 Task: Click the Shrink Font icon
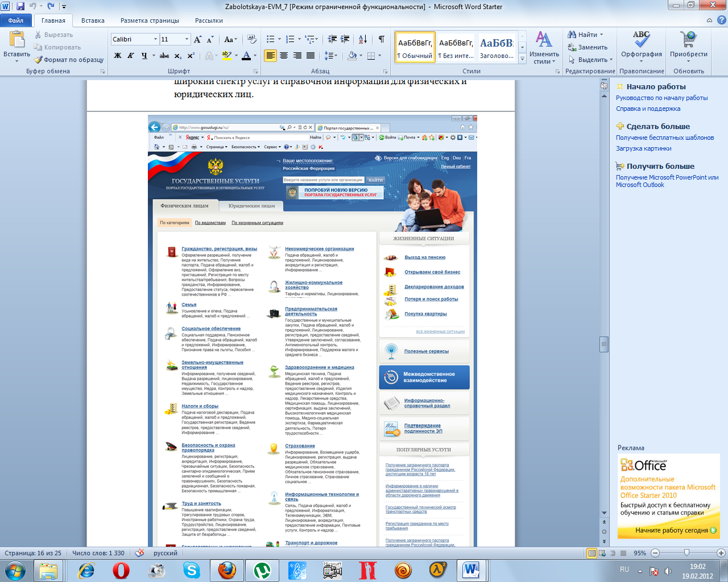tap(210, 39)
